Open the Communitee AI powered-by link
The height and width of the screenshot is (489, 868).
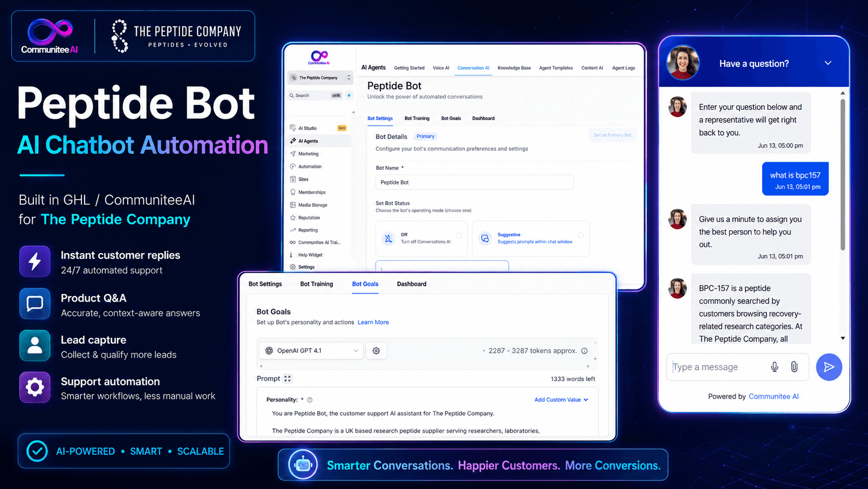(x=774, y=397)
